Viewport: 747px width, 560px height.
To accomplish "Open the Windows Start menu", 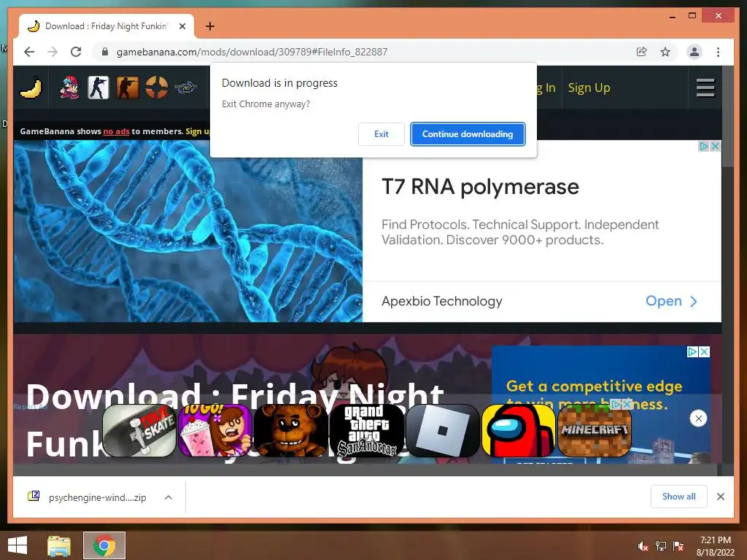I will 18,545.
